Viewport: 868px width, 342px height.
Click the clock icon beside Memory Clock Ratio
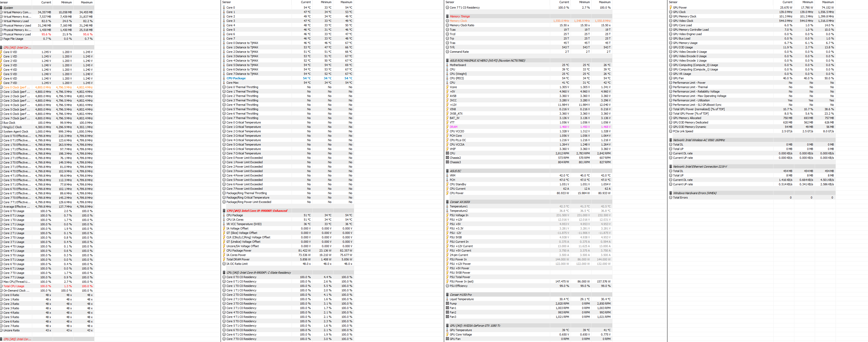click(x=447, y=25)
